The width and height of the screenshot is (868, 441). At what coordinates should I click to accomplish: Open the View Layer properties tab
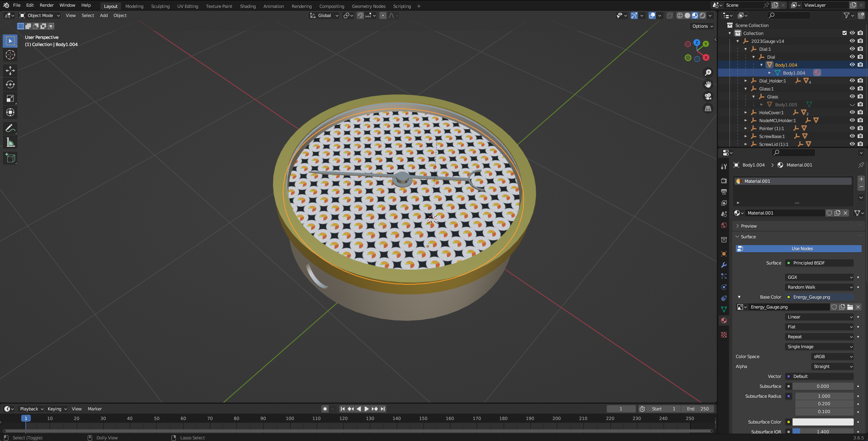(x=724, y=203)
